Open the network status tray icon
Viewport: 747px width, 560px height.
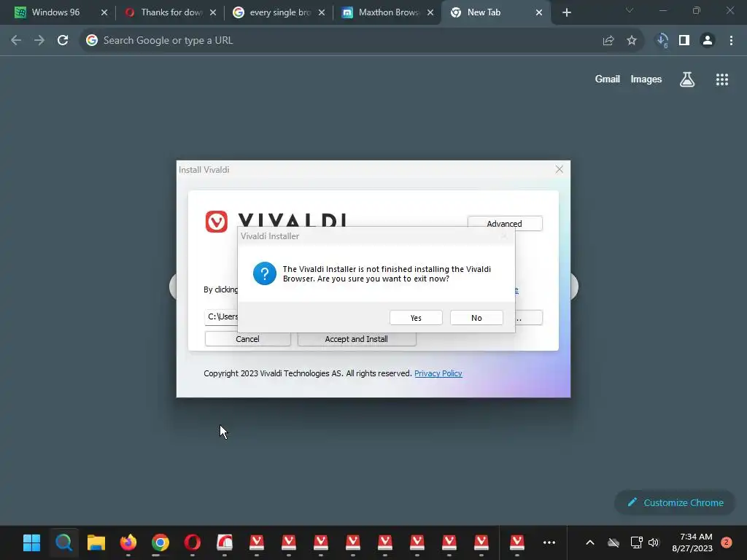636,542
